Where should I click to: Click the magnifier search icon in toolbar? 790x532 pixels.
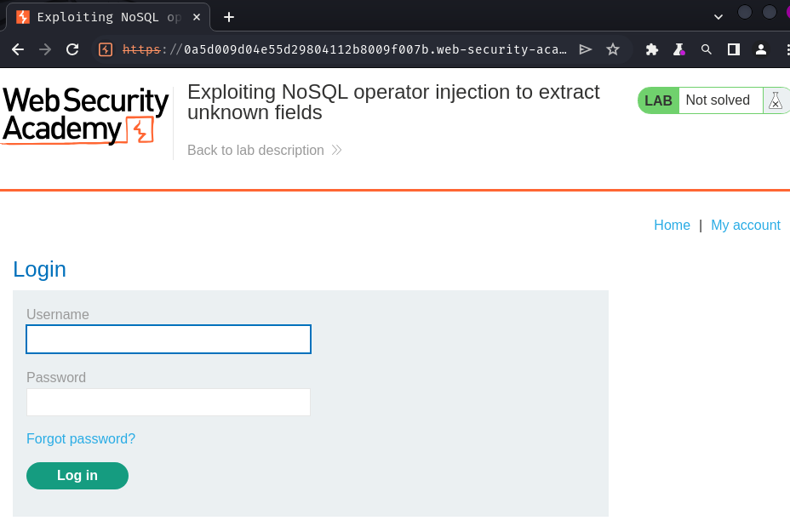click(707, 49)
